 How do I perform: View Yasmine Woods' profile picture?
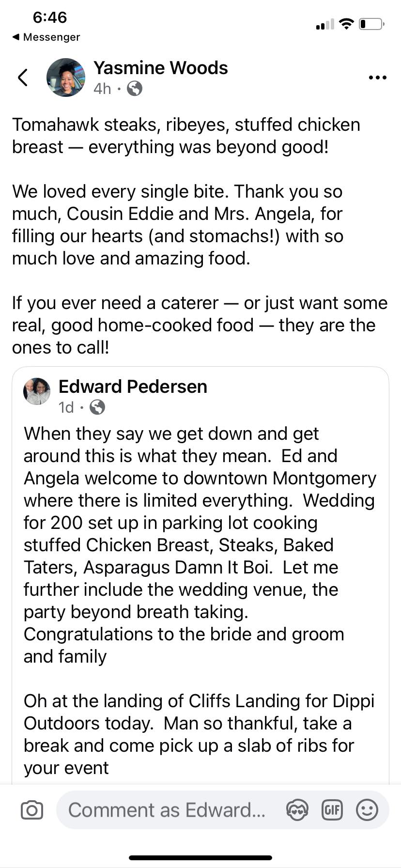click(66, 77)
